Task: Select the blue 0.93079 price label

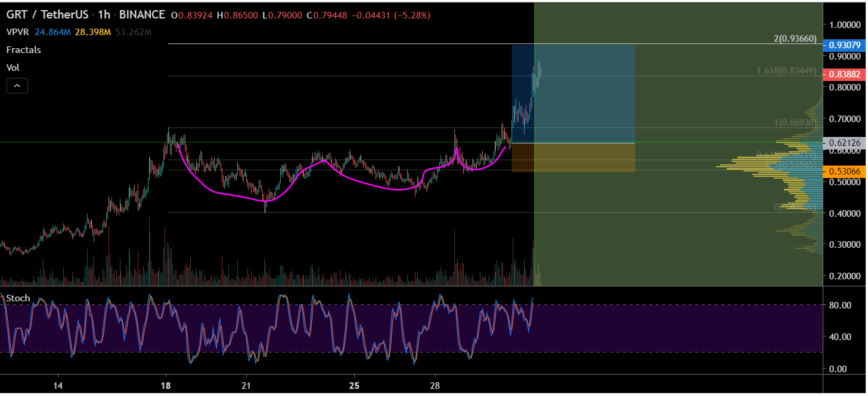Action: coord(846,45)
